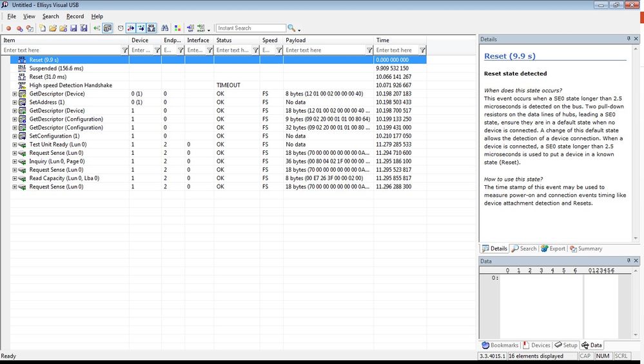The width and height of the screenshot is (644, 364).
Task: Click the Payload filter text field
Action: click(325, 50)
